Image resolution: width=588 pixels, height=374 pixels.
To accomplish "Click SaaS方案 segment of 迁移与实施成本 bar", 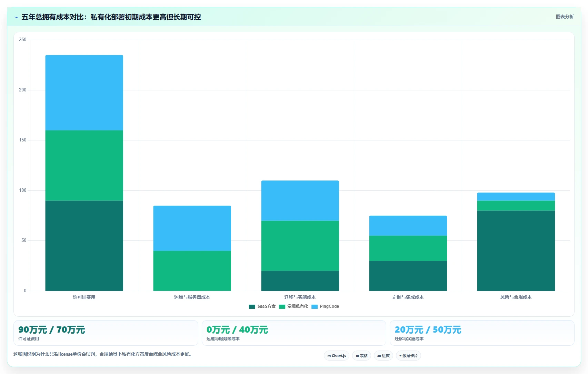I will (x=300, y=281).
